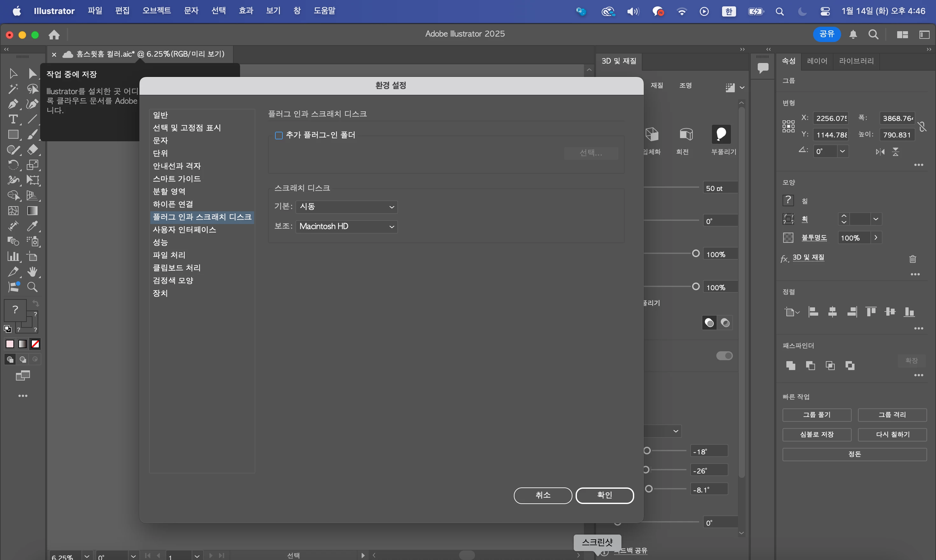Switch to the 레이어 tab
Image resolution: width=936 pixels, height=560 pixels.
click(817, 61)
